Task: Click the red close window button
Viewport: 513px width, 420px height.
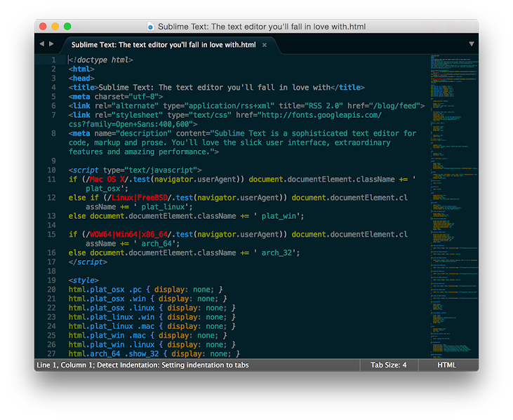Action: click(43, 26)
